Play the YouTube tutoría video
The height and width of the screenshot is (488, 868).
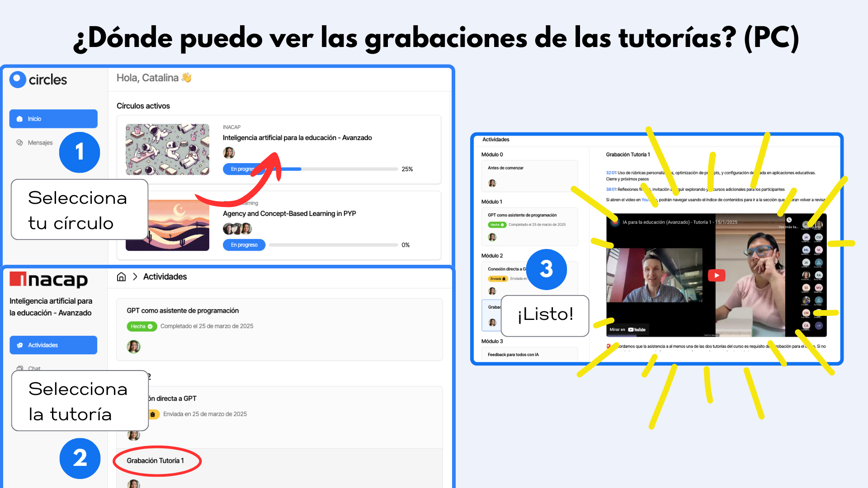pos(717,275)
